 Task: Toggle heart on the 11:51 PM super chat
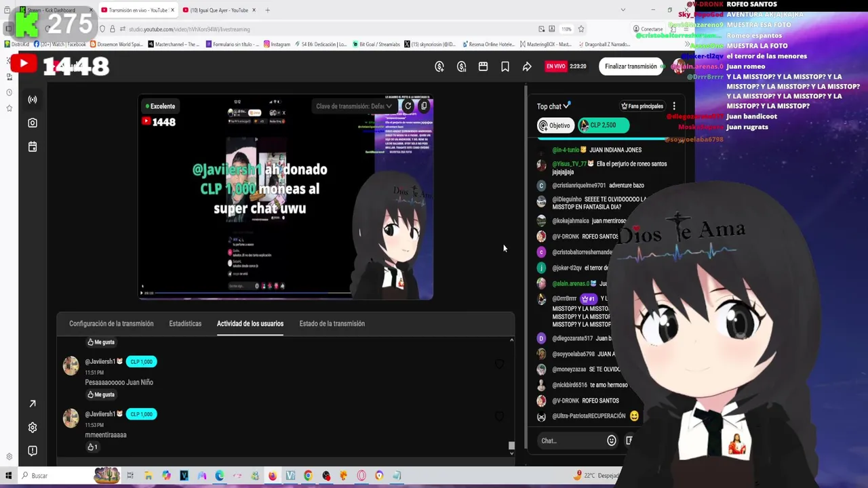(499, 364)
